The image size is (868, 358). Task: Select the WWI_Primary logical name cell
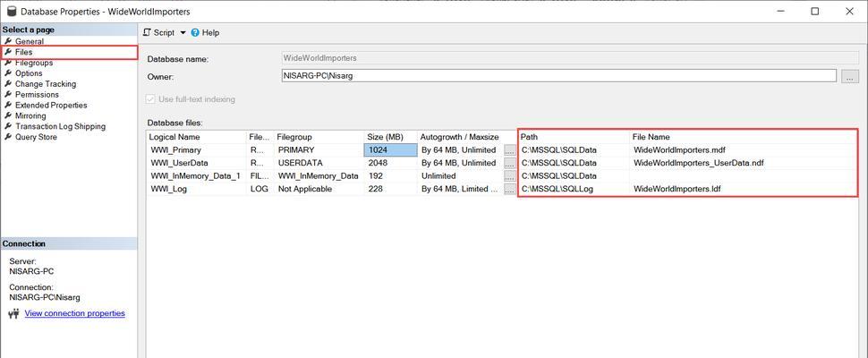tap(197, 150)
